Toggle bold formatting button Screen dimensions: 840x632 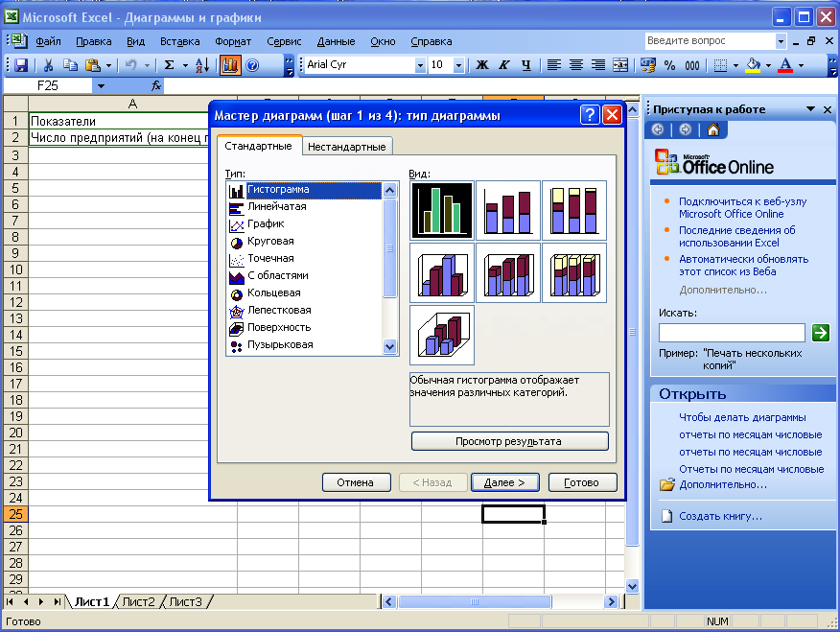click(482, 65)
